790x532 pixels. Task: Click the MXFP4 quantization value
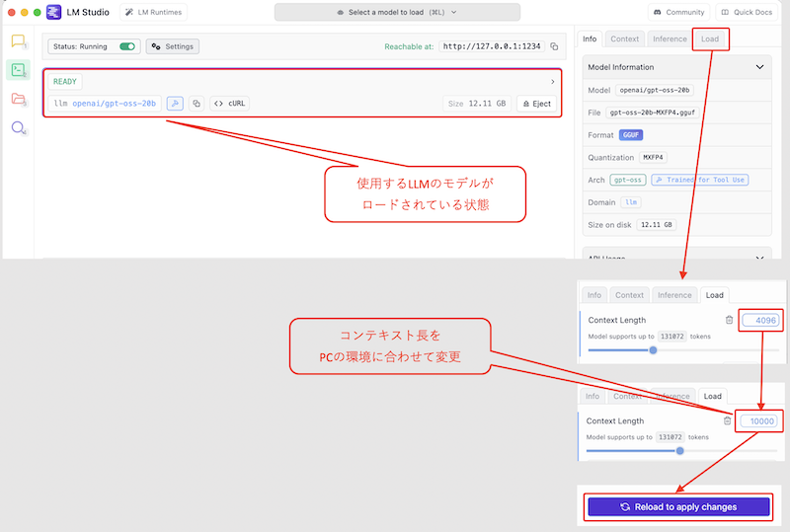pos(653,157)
